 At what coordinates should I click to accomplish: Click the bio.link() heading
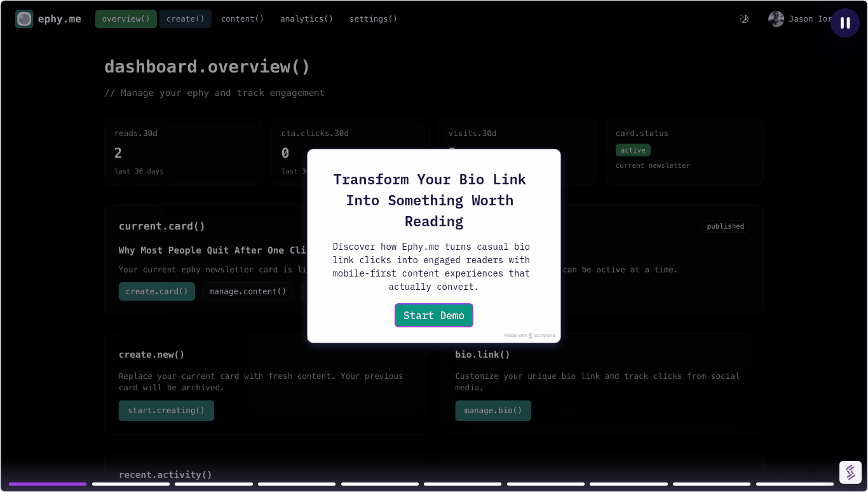[482, 355]
